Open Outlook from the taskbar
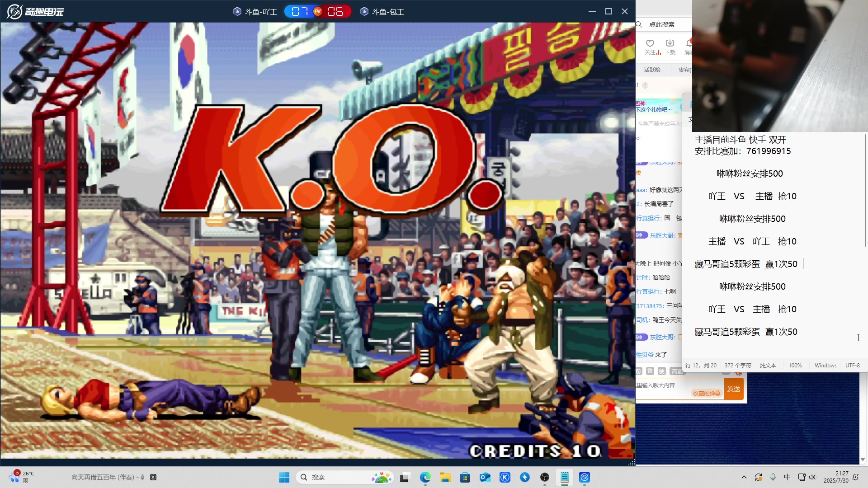The image size is (868, 488). click(485, 477)
